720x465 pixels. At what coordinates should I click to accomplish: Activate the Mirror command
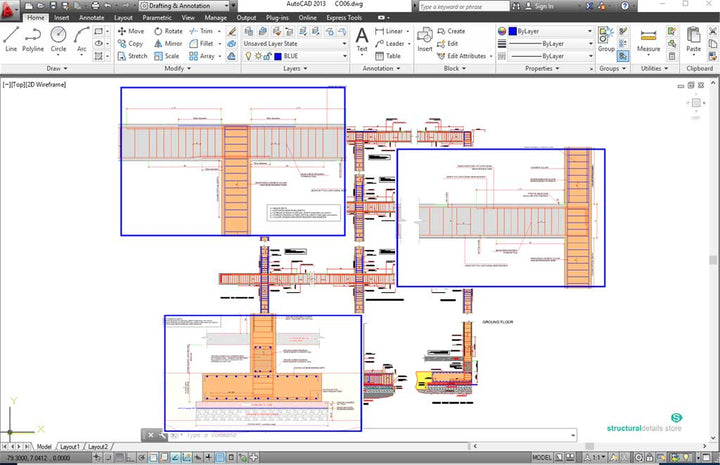coord(168,44)
